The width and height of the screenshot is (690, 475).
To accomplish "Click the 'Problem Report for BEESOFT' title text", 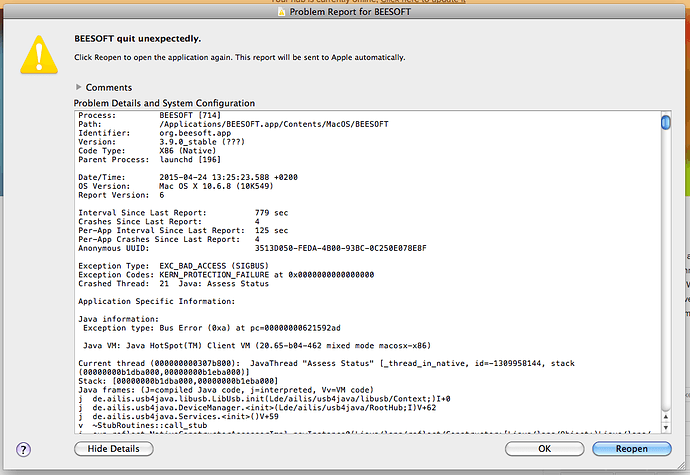I will tap(350, 12).
